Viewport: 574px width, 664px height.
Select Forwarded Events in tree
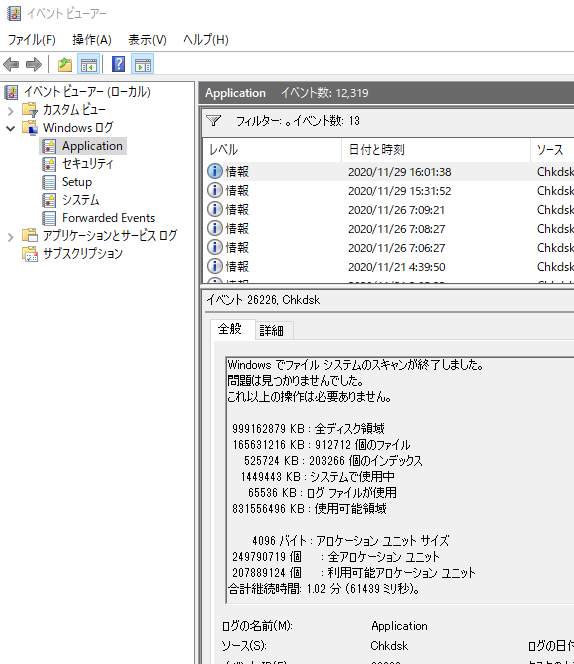pyautogui.click(x=108, y=218)
